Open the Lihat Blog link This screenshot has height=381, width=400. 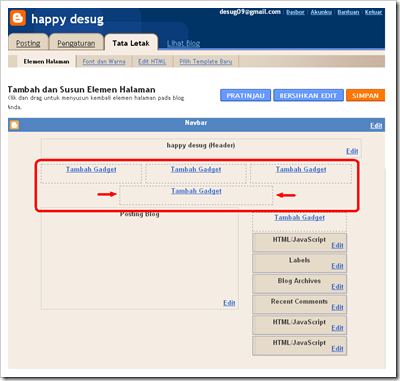point(183,43)
